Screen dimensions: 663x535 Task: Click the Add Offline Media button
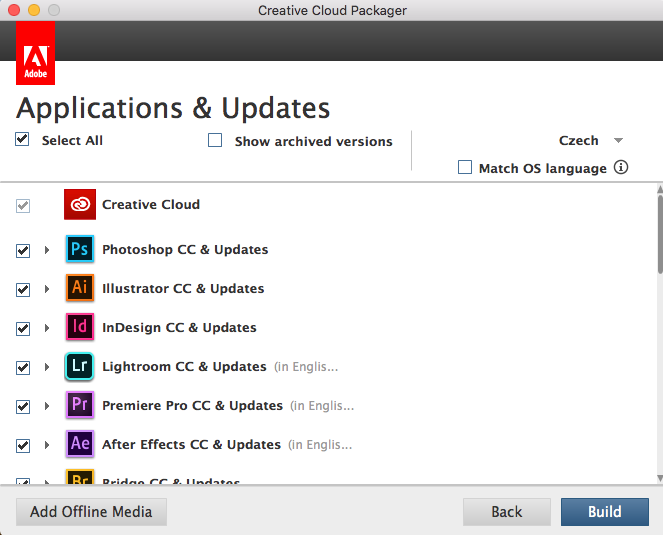pyautogui.click(x=91, y=512)
